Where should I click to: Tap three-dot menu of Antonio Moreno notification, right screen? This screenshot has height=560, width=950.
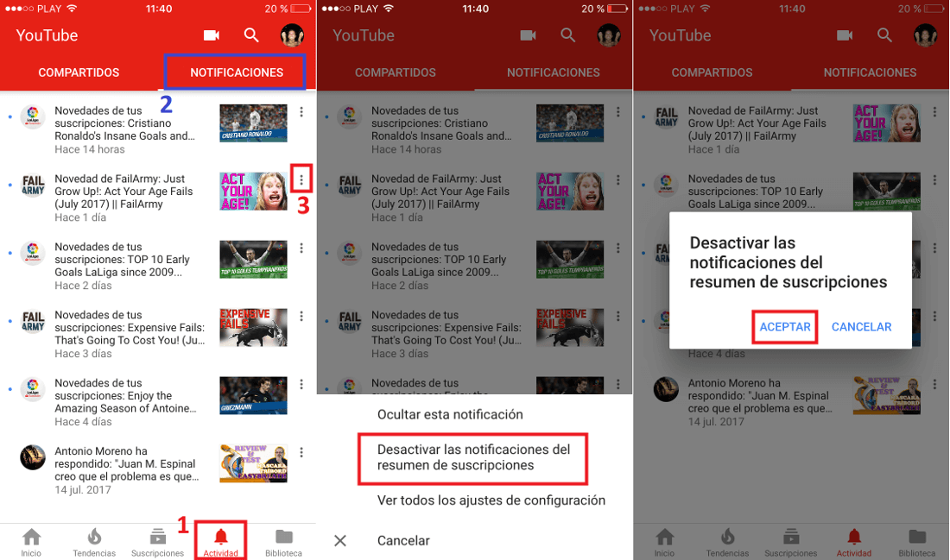click(934, 385)
